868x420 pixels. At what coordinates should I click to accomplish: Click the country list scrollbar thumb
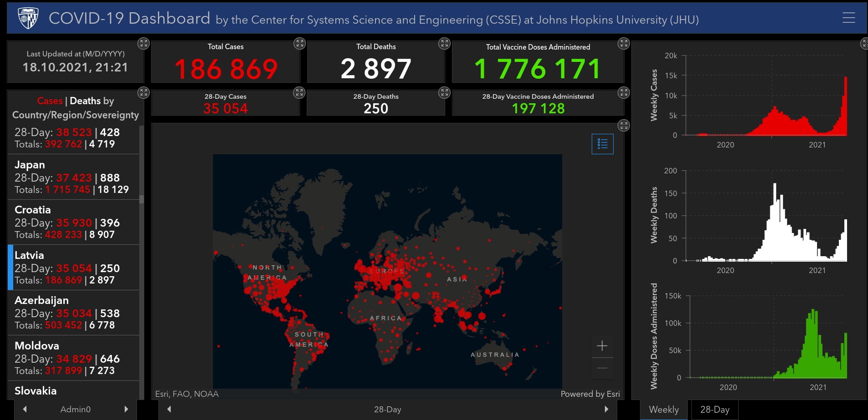[x=142, y=199]
